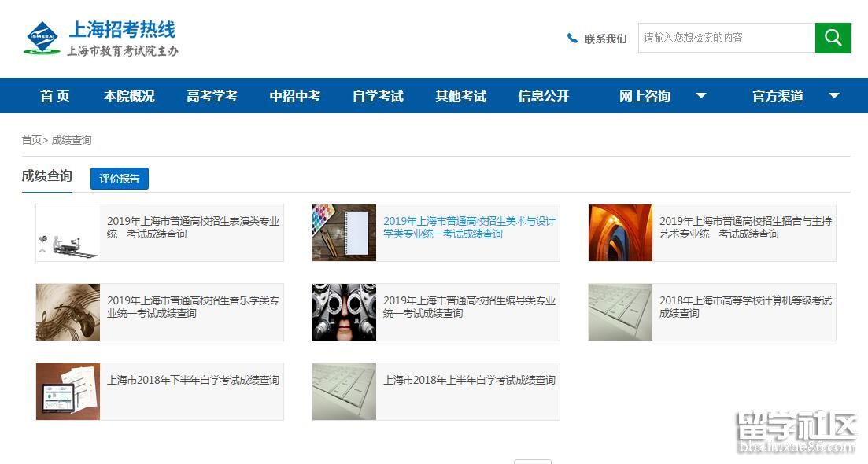Open the 高考学考 navigation menu
868x464 pixels.
click(x=212, y=96)
